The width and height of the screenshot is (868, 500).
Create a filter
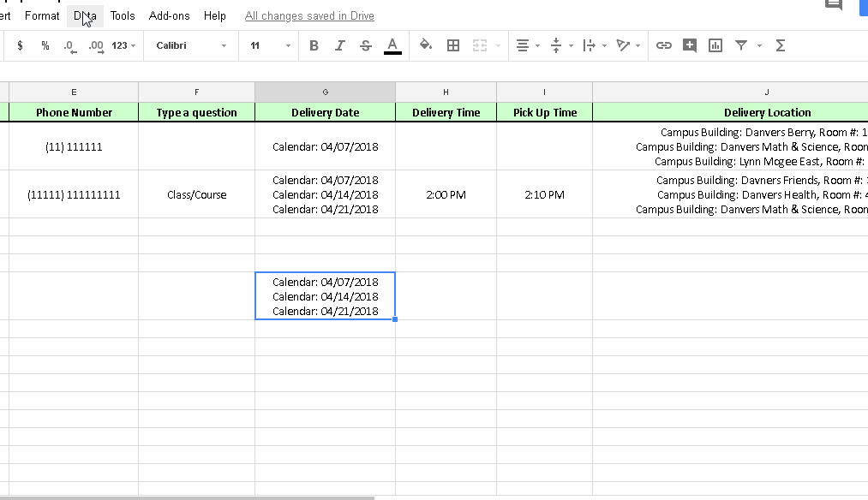pyautogui.click(x=740, y=45)
